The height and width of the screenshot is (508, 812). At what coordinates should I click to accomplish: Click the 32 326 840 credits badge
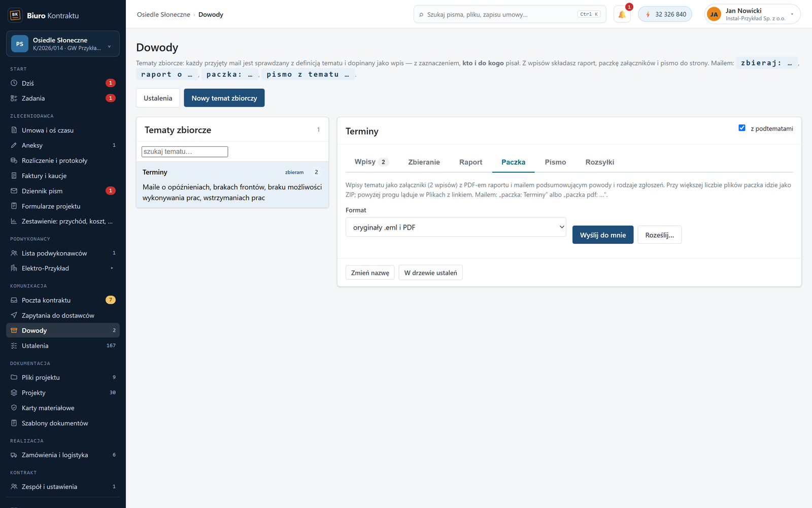pyautogui.click(x=665, y=14)
